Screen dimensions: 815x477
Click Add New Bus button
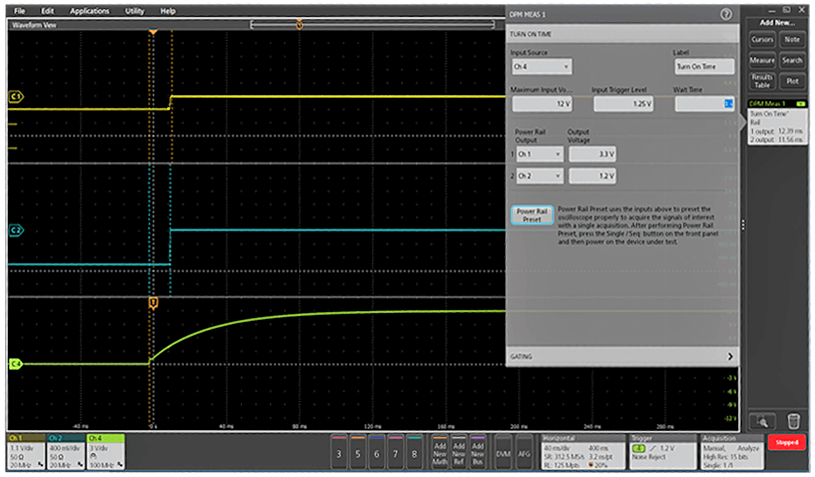tap(478, 452)
